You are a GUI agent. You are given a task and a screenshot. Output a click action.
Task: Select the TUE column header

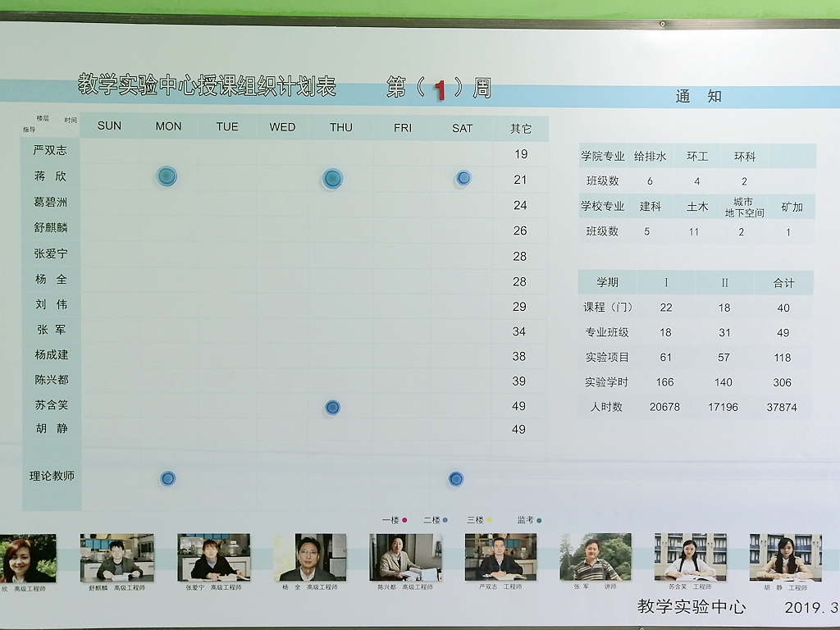point(227,127)
